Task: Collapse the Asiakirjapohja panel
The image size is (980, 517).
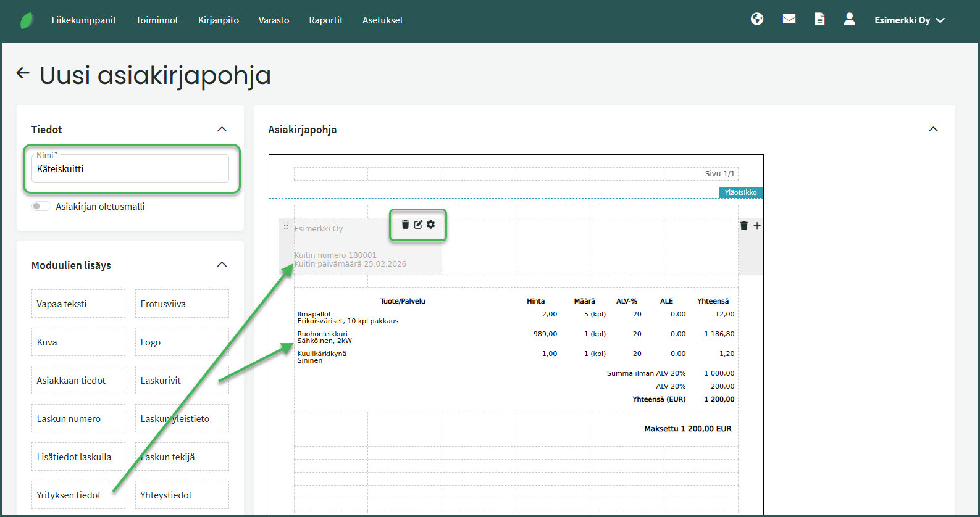Action: (x=932, y=129)
